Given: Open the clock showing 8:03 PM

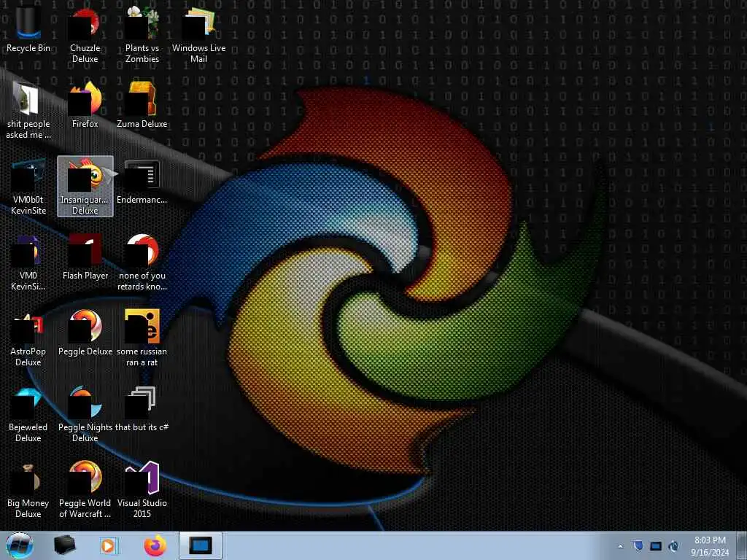Looking at the screenshot, I should pyautogui.click(x=710, y=545).
